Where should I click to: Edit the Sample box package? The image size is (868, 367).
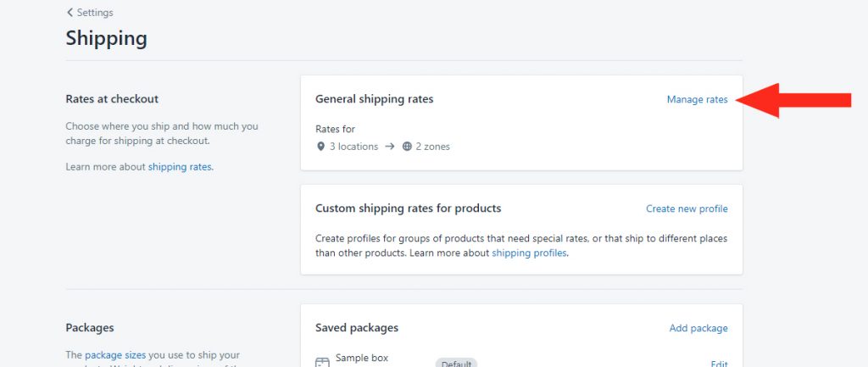[719, 363]
